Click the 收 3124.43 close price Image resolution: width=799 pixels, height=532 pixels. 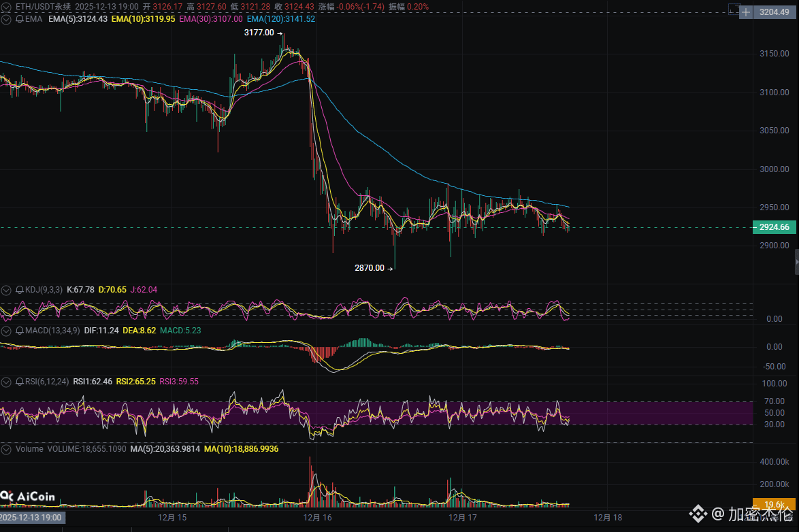point(294,7)
